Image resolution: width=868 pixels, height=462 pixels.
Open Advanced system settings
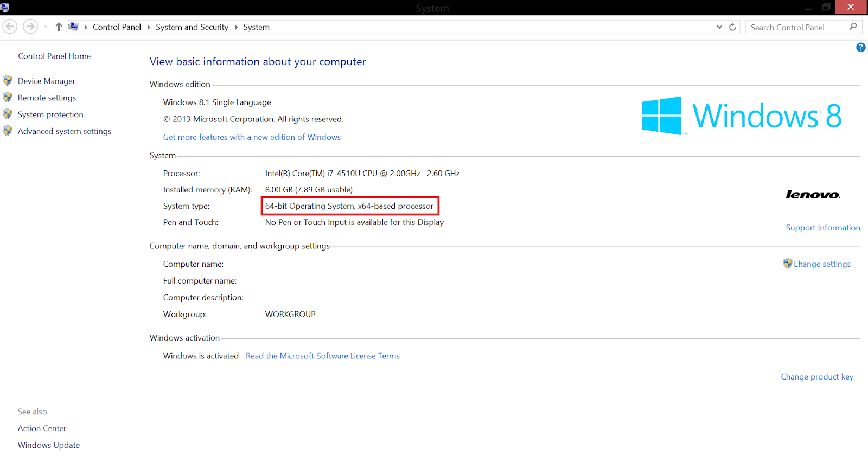(x=65, y=131)
